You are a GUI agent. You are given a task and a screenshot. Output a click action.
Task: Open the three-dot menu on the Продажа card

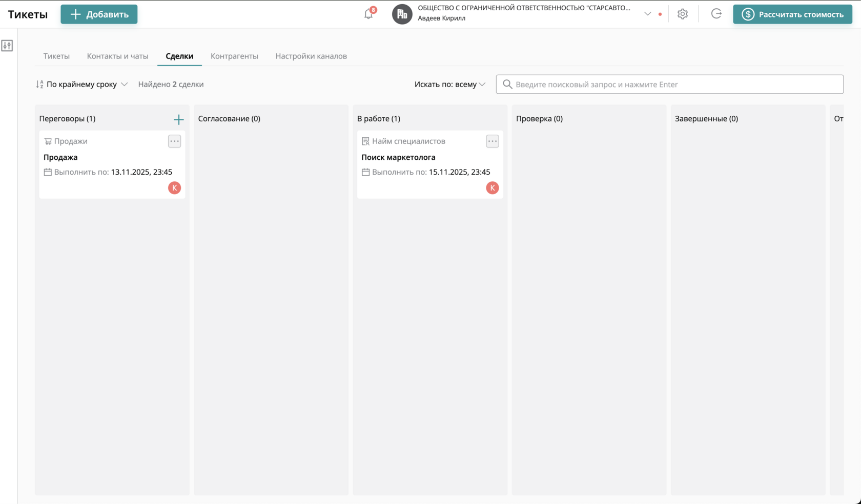point(174,141)
